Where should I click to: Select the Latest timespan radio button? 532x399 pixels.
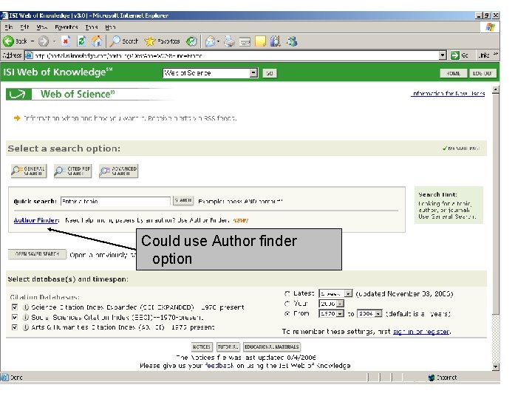click(x=287, y=293)
